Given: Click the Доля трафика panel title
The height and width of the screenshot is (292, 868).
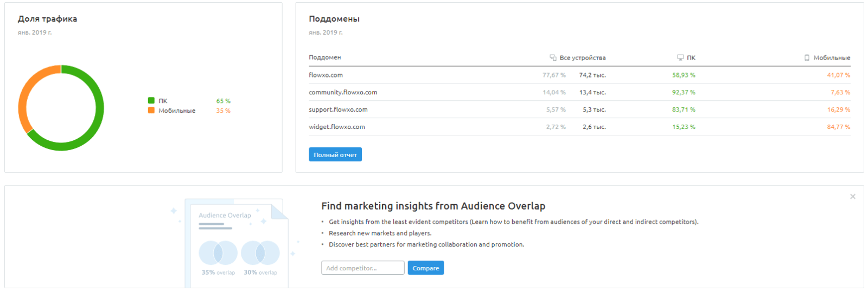Looking at the screenshot, I should pos(47,19).
